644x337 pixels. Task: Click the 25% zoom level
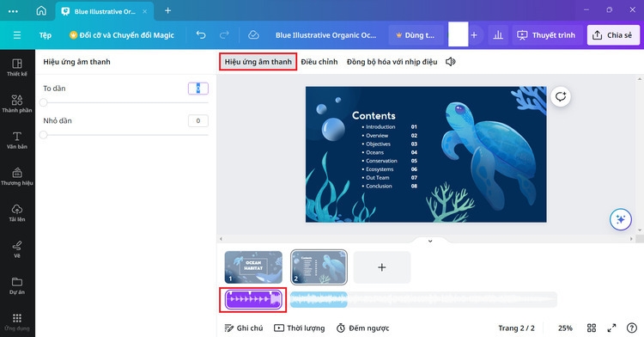point(565,328)
